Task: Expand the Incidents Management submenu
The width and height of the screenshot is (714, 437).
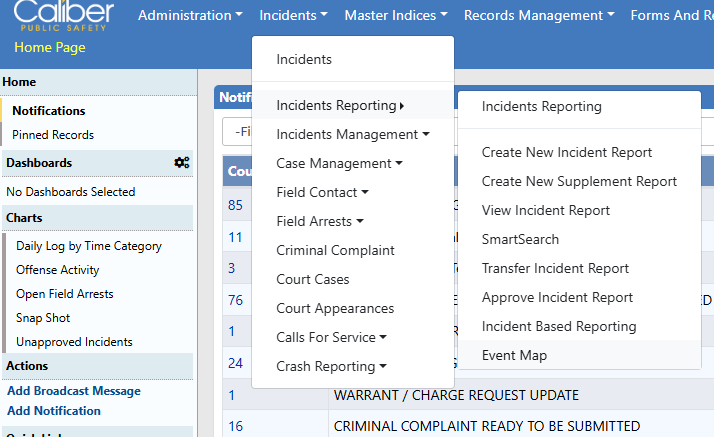Action: 352,134
